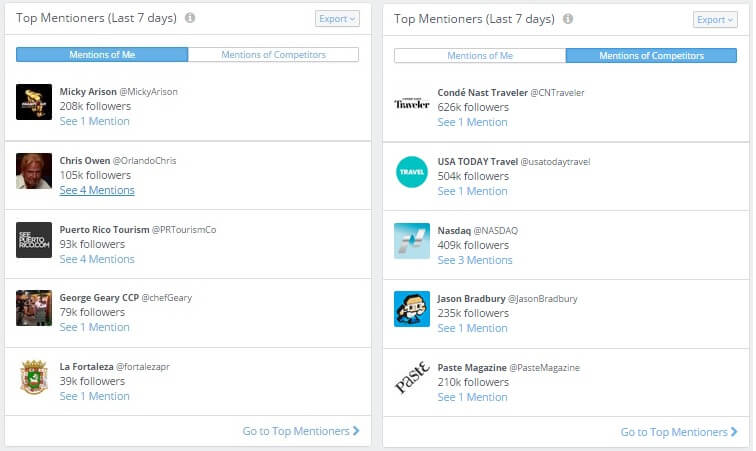Open Puerto Rico Tourism avatar

pyautogui.click(x=34, y=240)
